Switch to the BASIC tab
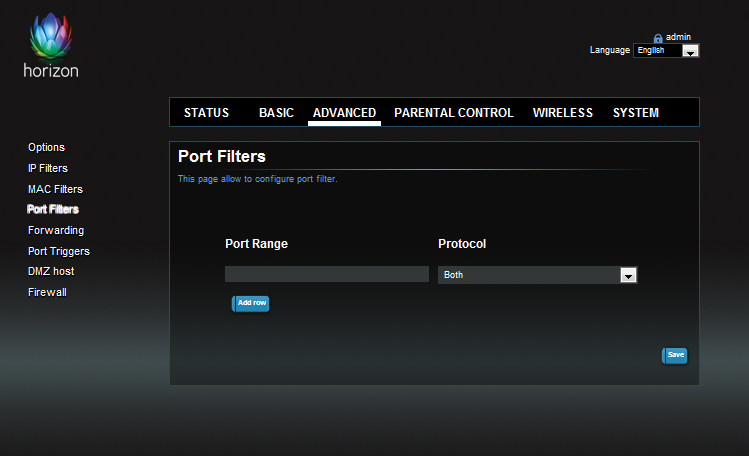The image size is (749, 456). point(276,113)
